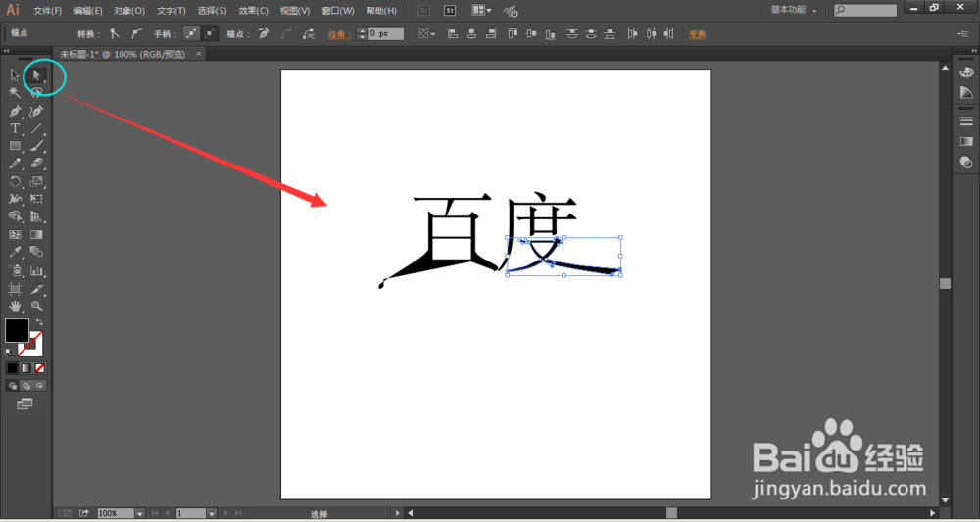Image resolution: width=980 pixels, height=522 pixels.
Task: Open the 编辑(E) menu
Action: coord(87,11)
